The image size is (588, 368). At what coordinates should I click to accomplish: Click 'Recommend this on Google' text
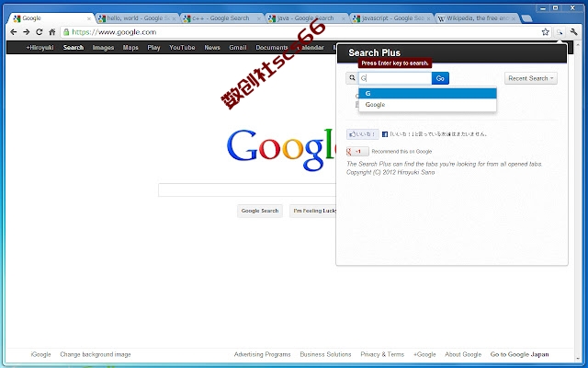tap(401, 151)
